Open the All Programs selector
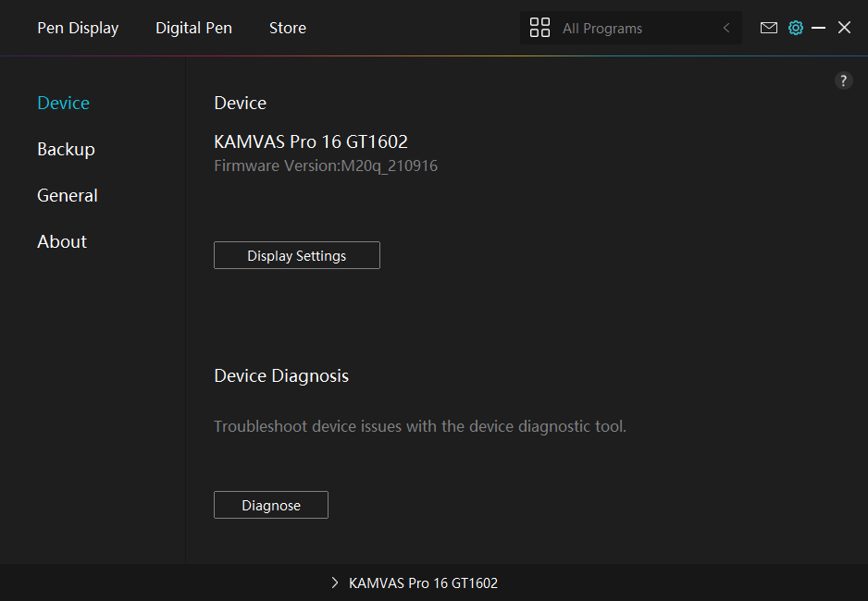Screen dimensions: 868x601 tap(629, 28)
